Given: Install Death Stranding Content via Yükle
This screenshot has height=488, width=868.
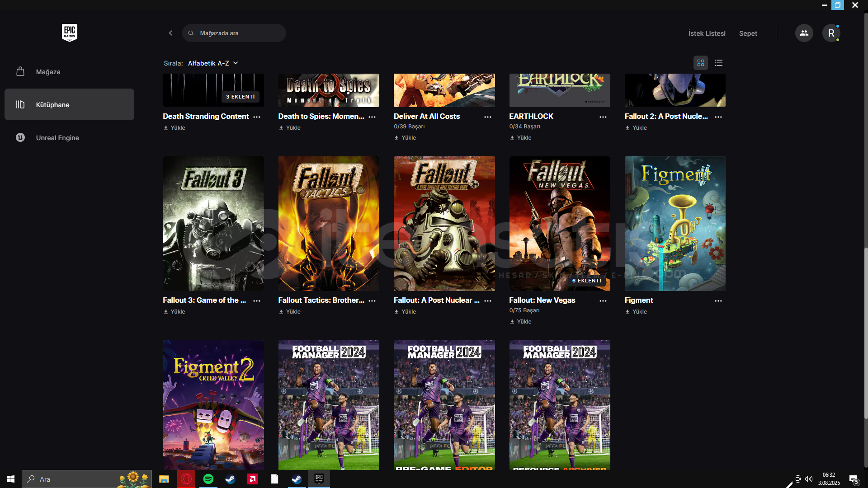Looking at the screenshot, I should click(175, 128).
